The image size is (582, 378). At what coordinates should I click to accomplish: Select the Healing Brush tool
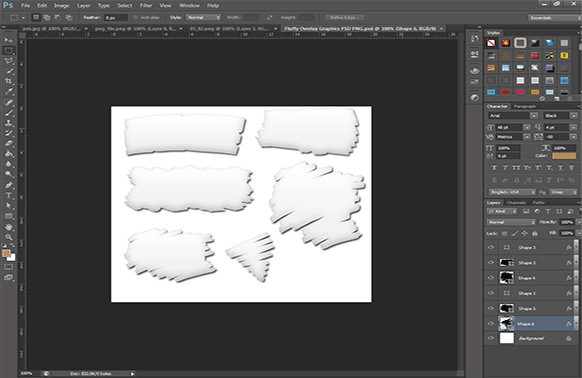pos(9,102)
